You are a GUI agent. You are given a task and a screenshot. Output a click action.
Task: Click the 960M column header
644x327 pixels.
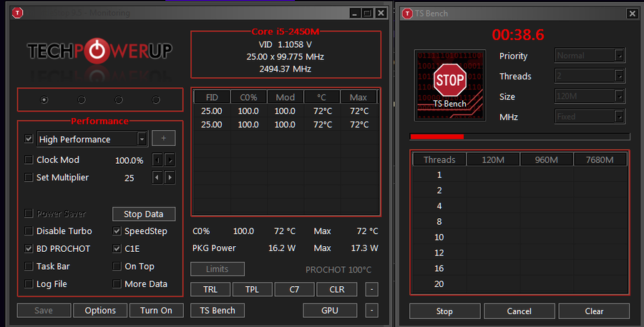click(x=546, y=160)
